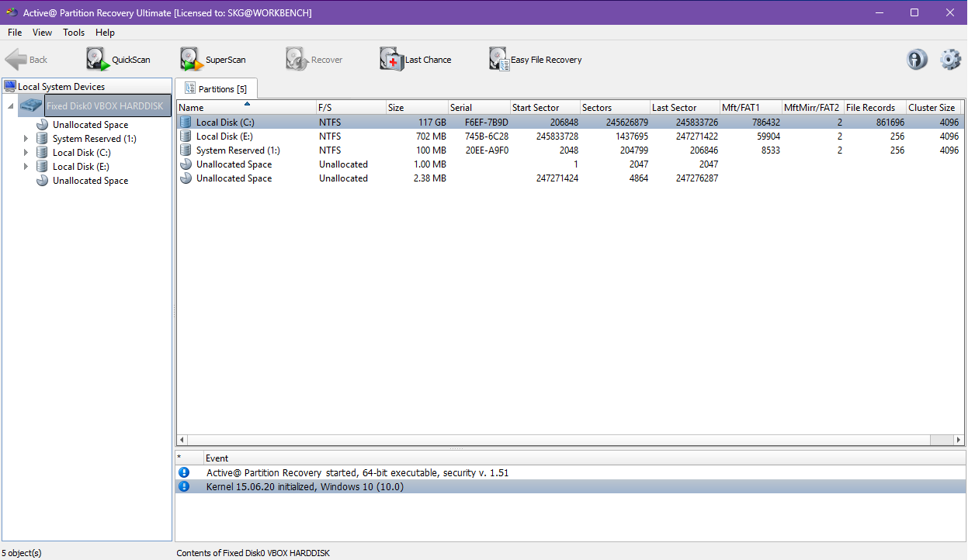
Task: Click '5 object(s)' in the status bar
Action: click(x=22, y=553)
